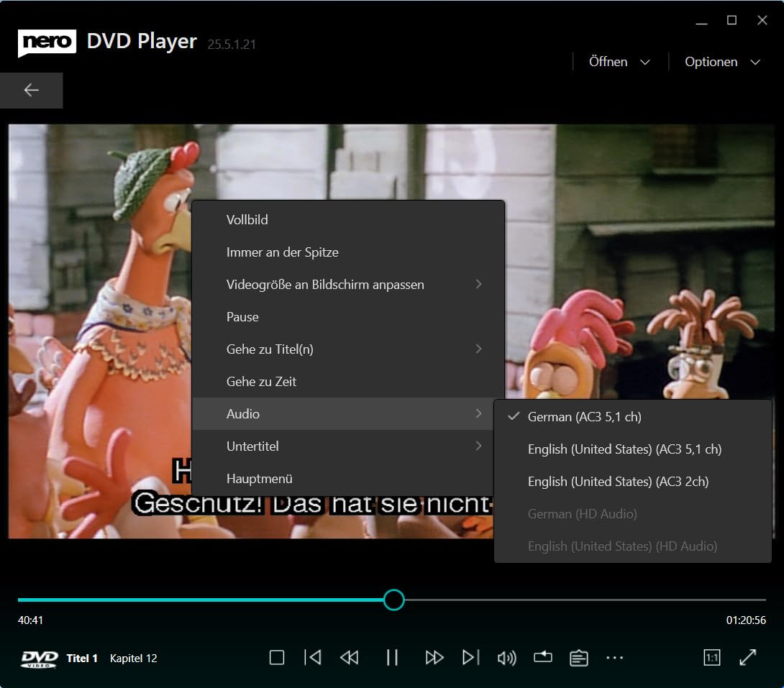Click the Kapitel 12 label
Viewport: 784px width, 688px height.
pos(134,658)
